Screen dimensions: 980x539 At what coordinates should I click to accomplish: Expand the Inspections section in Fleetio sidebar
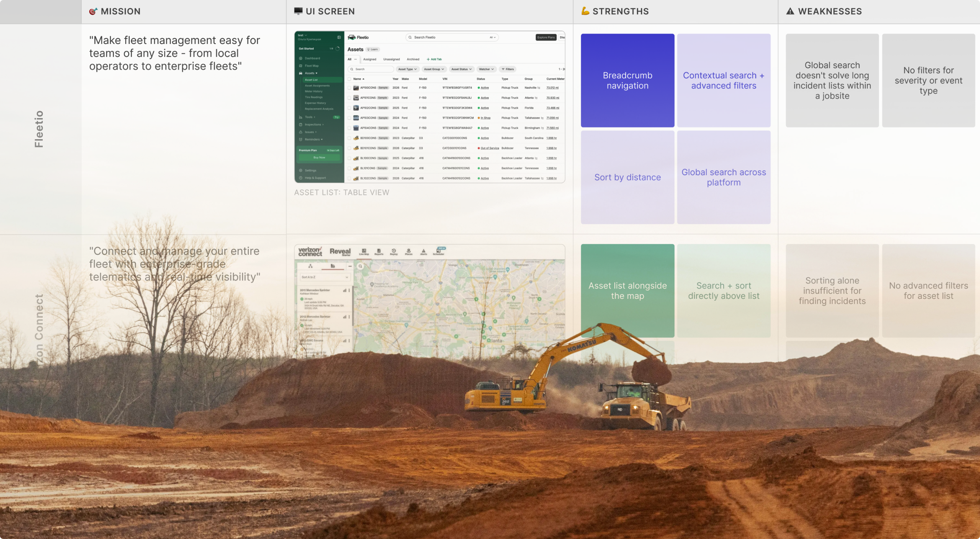point(314,124)
